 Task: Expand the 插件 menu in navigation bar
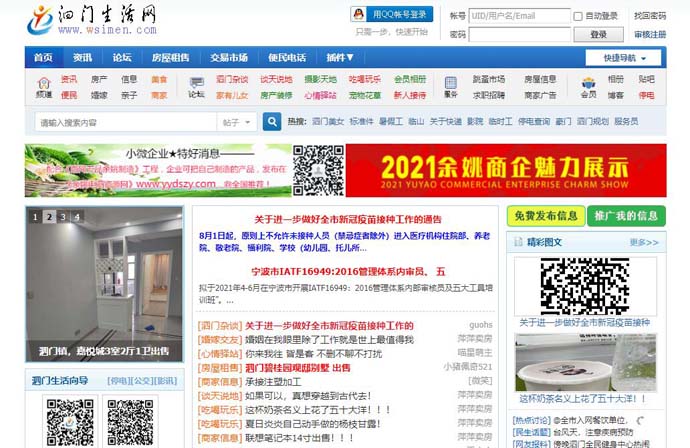(340, 57)
